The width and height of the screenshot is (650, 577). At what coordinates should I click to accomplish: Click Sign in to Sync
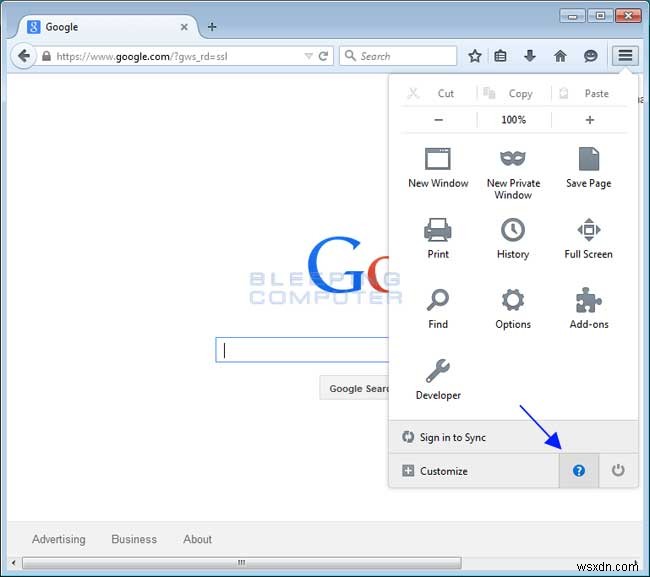[514, 437]
